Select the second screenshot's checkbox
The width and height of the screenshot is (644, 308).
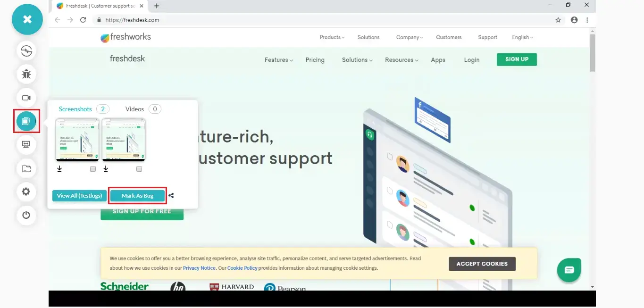click(139, 169)
